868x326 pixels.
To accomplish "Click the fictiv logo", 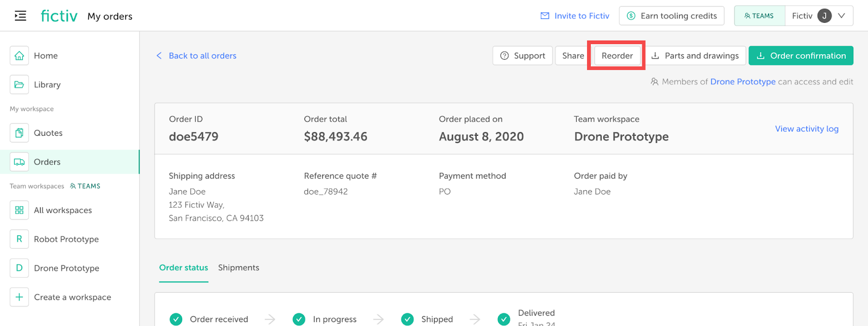I will (59, 16).
